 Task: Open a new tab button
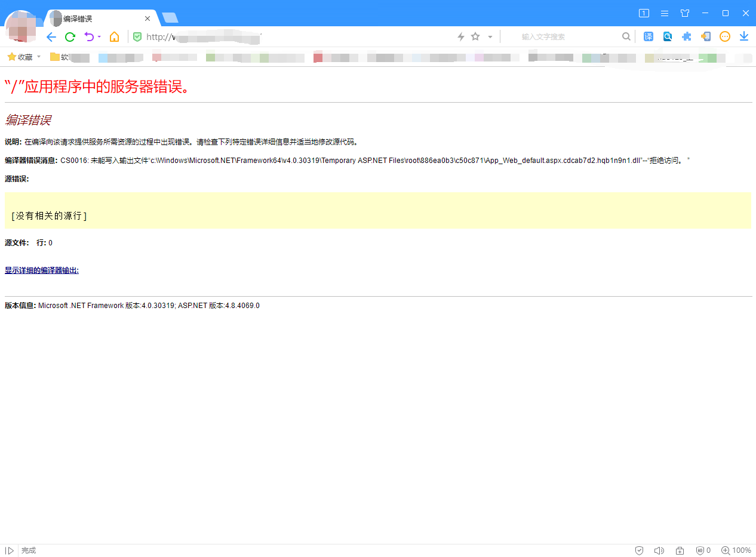(x=170, y=17)
